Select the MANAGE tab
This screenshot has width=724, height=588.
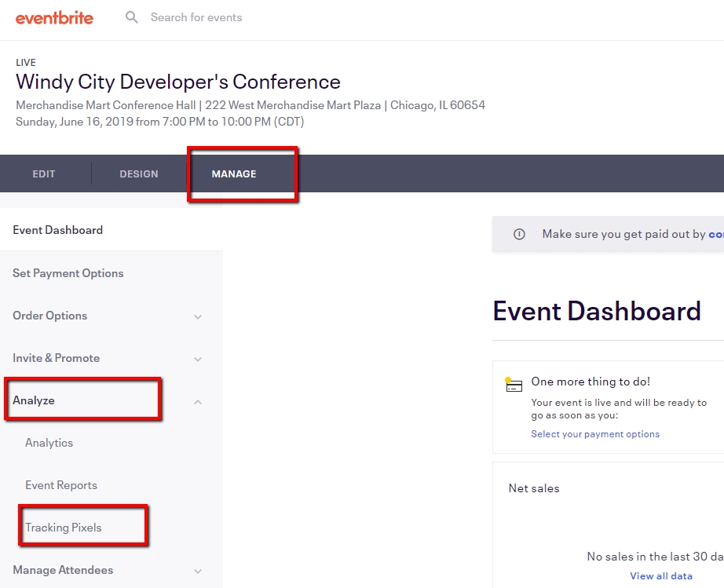(x=234, y=174)
